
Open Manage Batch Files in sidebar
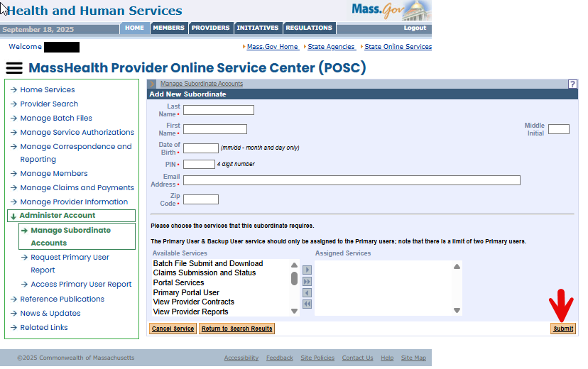click(56, 119)
